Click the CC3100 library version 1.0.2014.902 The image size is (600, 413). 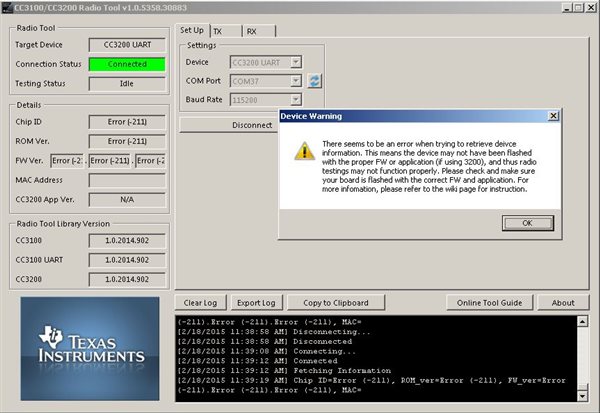[127, 241]
